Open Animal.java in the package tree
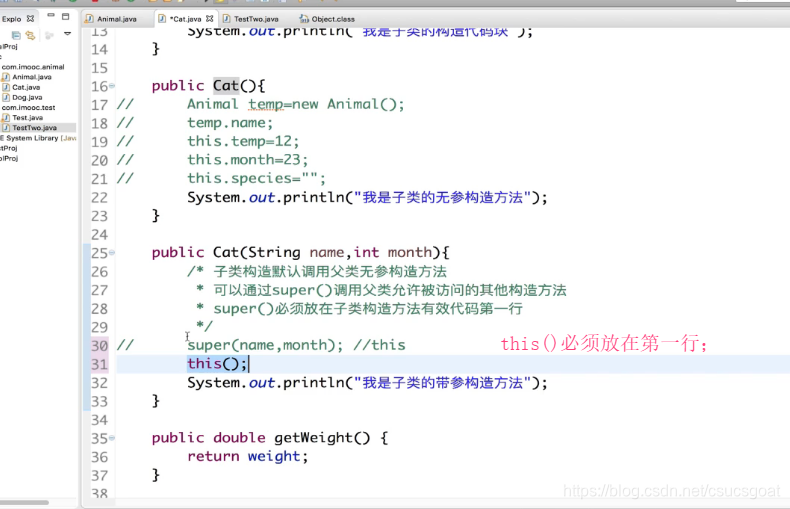790x509 pixels. tap(32, 77)
